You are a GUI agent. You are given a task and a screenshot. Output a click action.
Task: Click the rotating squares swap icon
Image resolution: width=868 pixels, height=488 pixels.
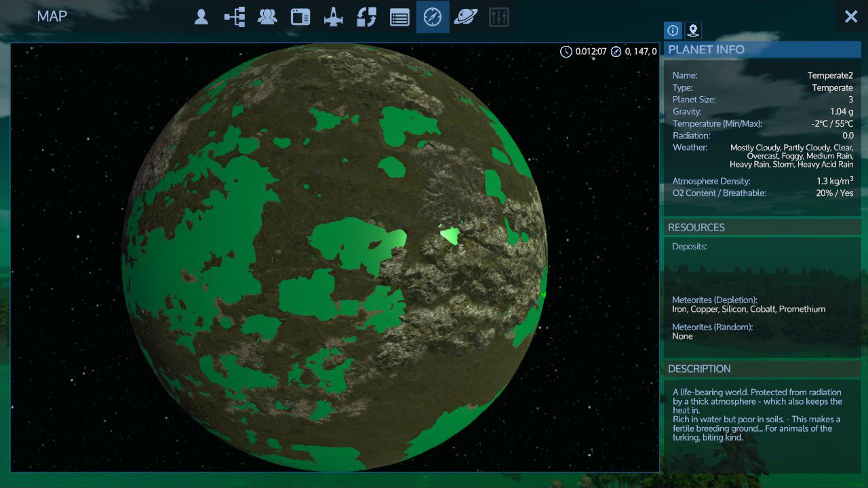(366, 17)
